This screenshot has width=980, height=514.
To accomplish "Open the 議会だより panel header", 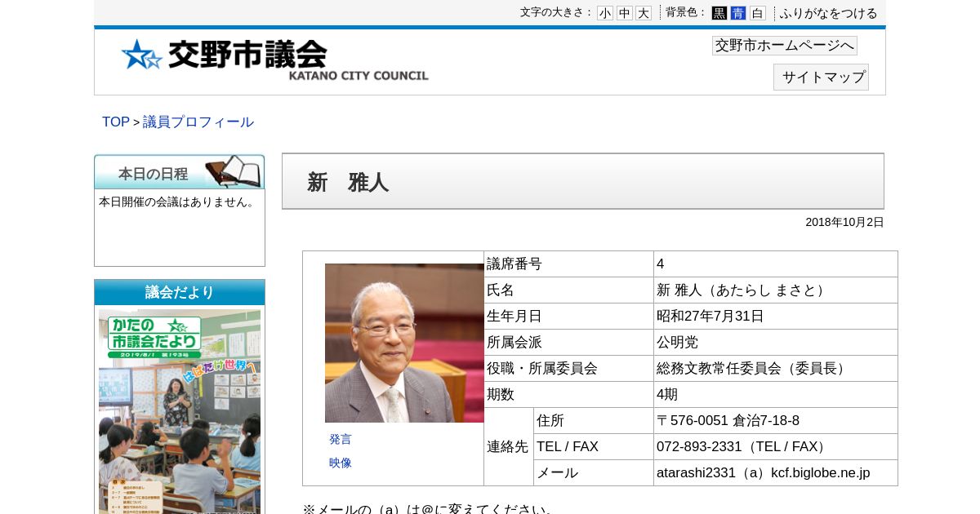I will [x=180, y=292].
